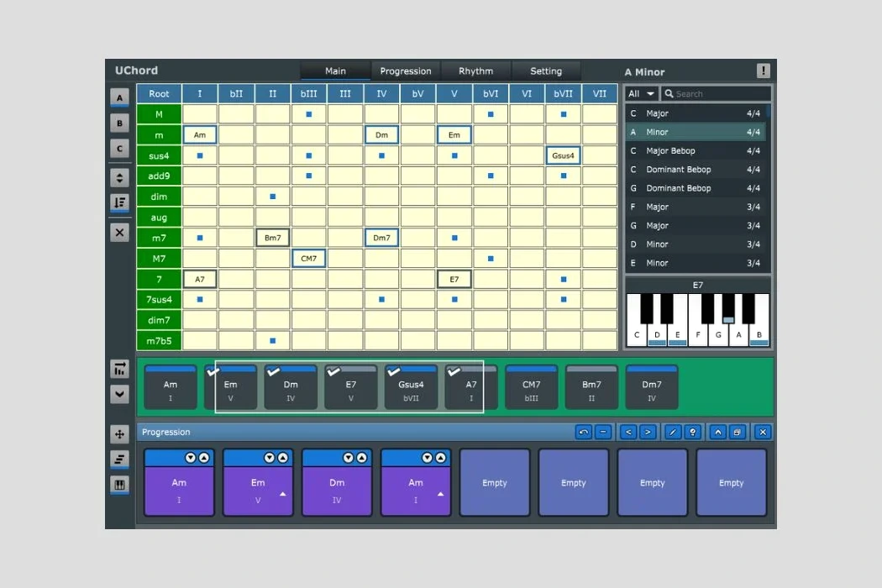Click the exclamation mark icon at top right
The width and height of the screenshot is (882, 588).
763,71
